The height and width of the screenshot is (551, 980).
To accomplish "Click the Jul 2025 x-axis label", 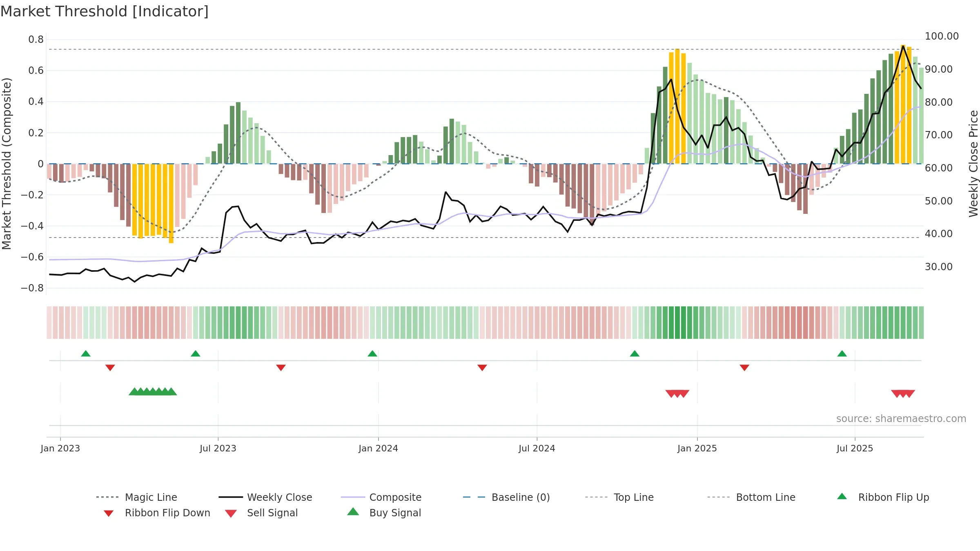I will coord(855,448).
